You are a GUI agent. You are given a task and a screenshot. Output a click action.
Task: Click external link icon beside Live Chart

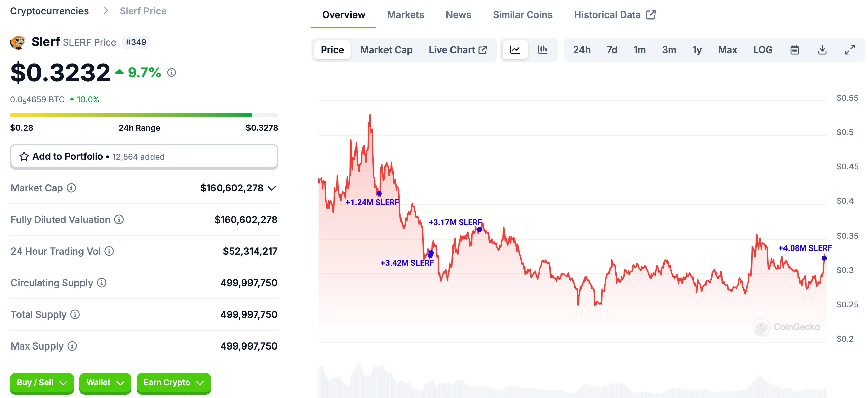pos(483,50)
